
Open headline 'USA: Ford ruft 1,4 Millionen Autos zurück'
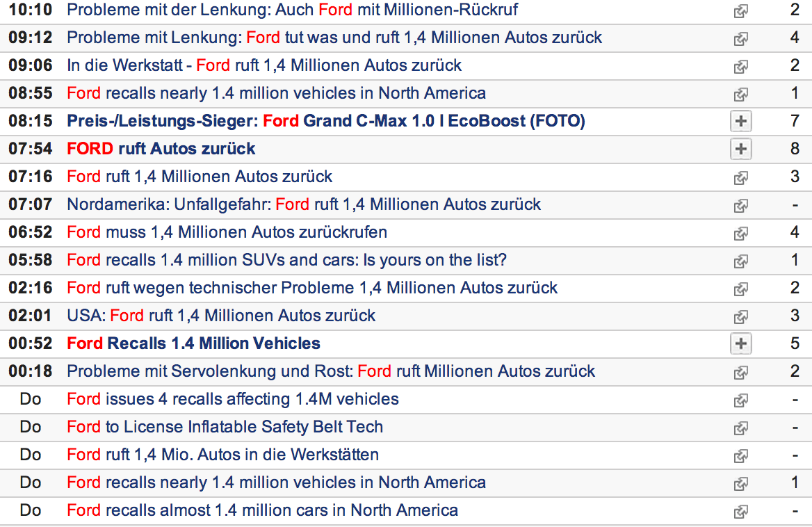(x=221, y=316)
